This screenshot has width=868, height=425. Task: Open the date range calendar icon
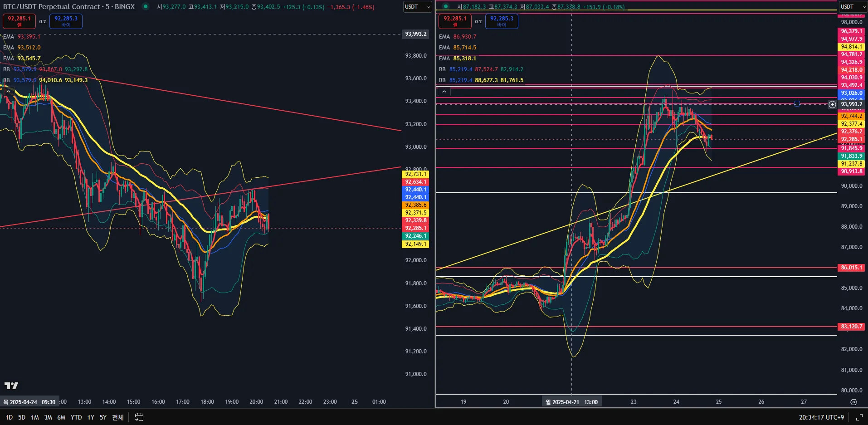pyautogui.click(x=139, y=417)
